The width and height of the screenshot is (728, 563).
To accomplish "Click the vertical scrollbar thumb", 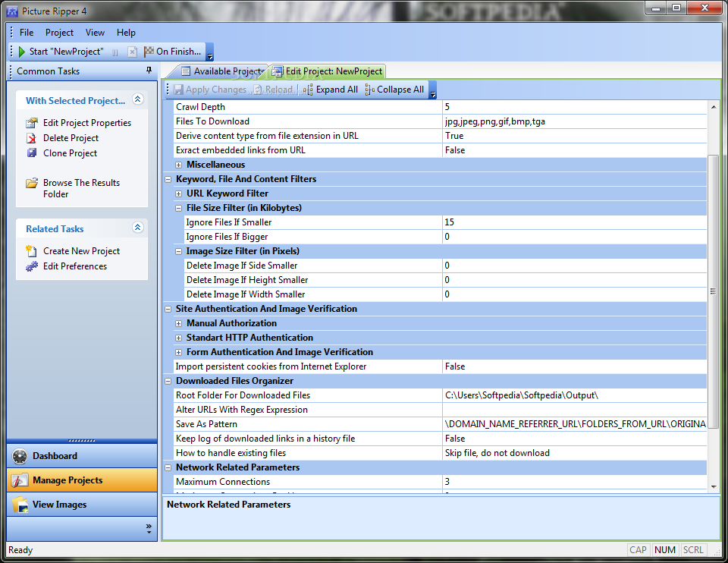I will (x=713, y=291).
